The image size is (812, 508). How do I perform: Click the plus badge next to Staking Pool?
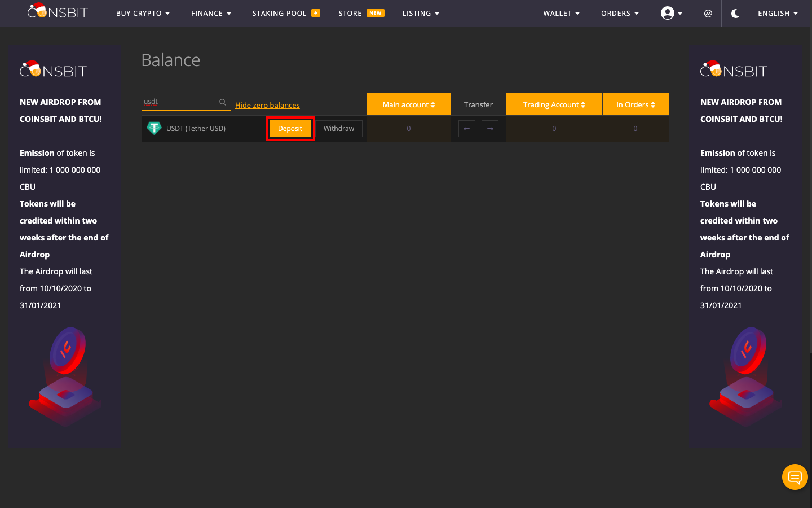coord(316,13)
